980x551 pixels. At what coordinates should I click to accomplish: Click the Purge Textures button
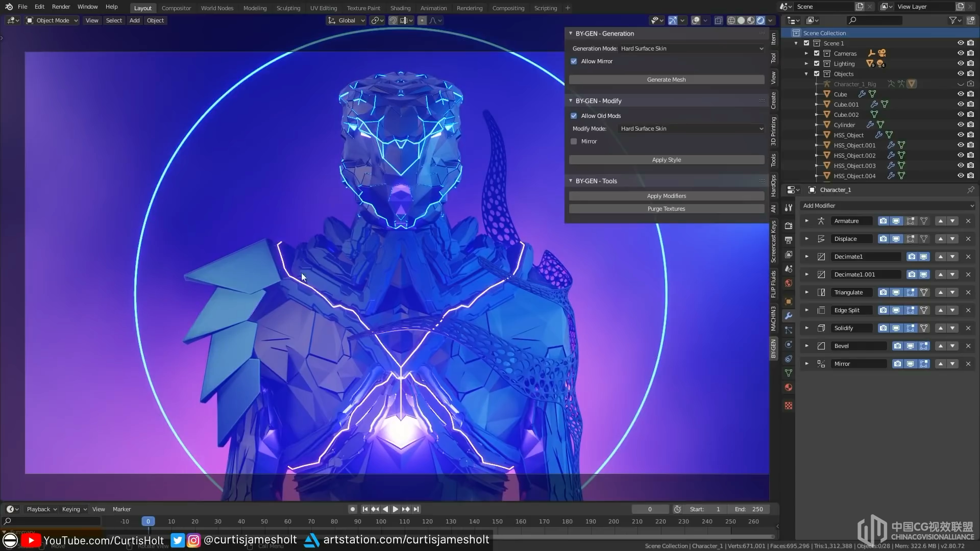click(667, 209)
